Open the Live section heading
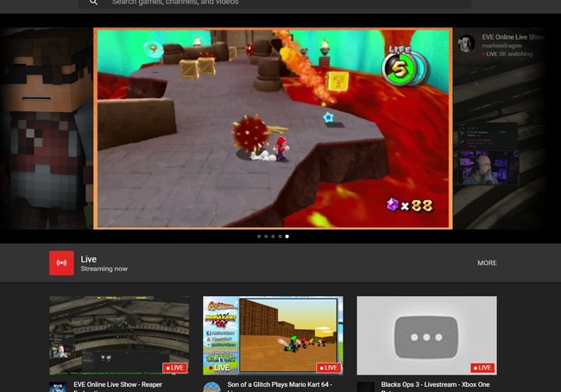Image resolution: width=561 pixels, height=392 pixels. tap(88, 259)
